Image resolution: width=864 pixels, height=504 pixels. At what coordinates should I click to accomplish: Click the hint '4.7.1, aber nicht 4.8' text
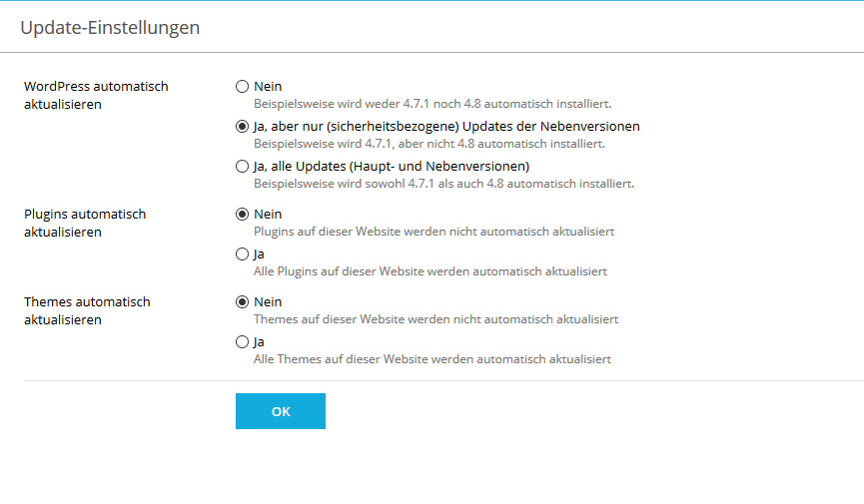(429, 144)
